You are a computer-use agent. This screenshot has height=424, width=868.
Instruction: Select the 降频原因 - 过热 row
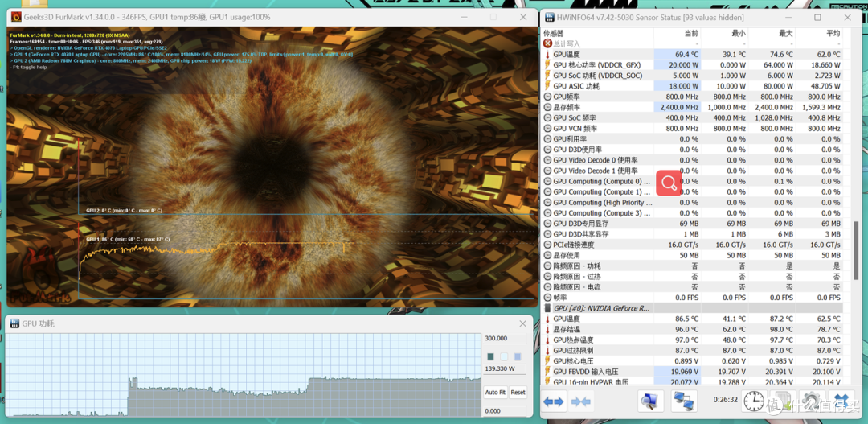click(693, 277)
